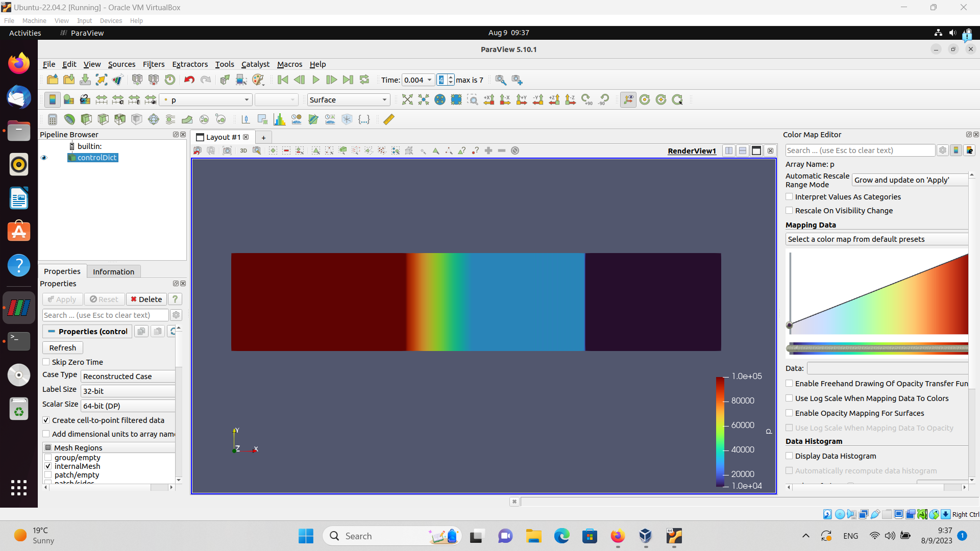
Task: Click the Ruler tool icon
Action: [x=389, y=119]
